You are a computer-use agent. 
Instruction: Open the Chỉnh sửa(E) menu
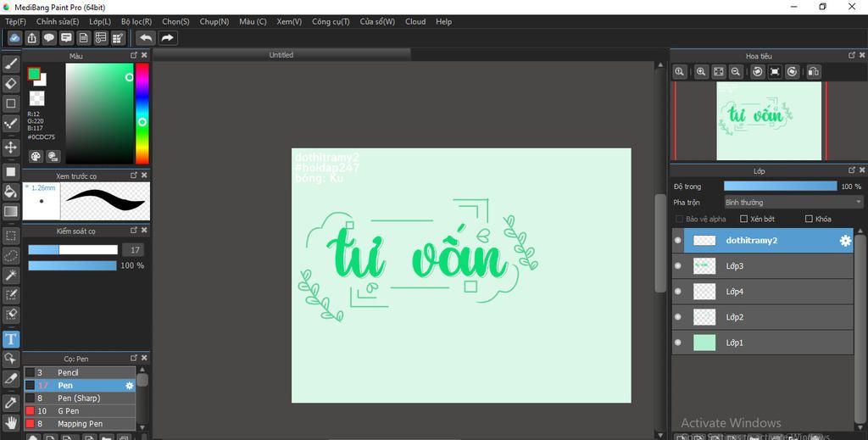[x=58, y=21]
